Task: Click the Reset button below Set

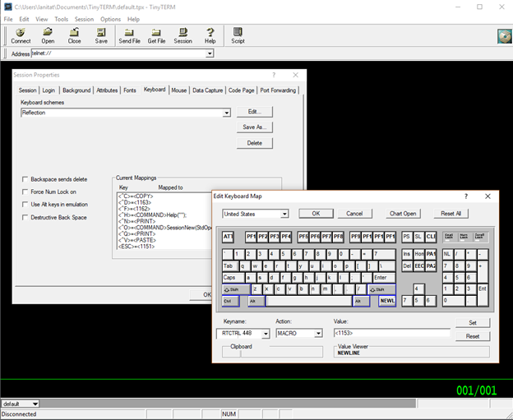Action: [x=473, y=336]
